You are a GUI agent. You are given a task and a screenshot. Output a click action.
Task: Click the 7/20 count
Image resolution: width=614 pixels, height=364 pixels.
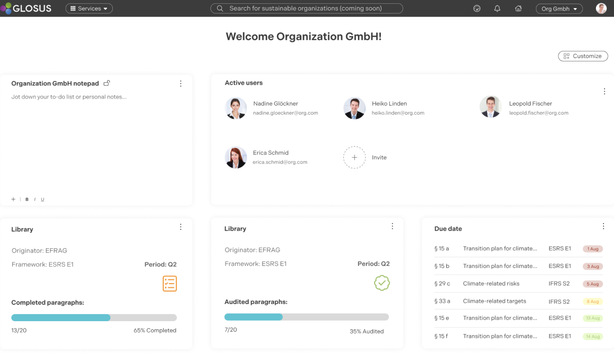230,330
